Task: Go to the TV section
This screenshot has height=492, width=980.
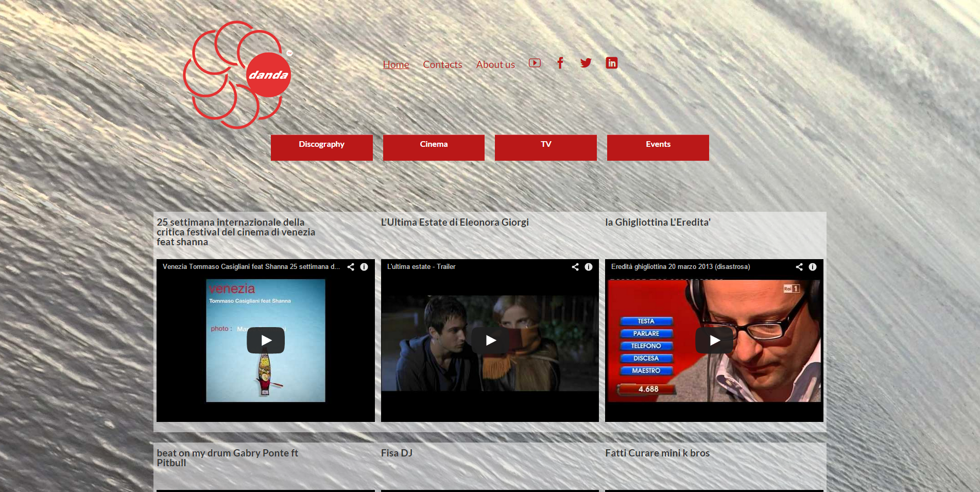Action: (x=546, y=147)
